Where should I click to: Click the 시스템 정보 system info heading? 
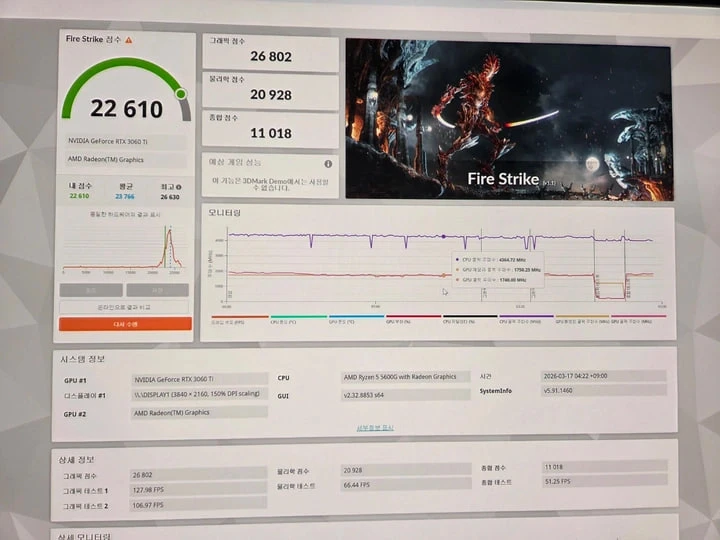83,359
